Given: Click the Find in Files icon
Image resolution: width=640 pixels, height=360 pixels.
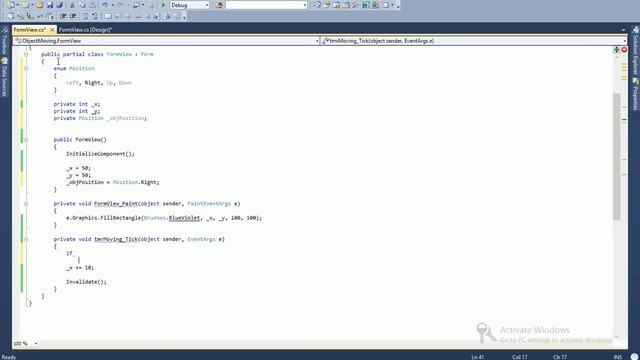Looking at the screenshot, I should point(219,5).
